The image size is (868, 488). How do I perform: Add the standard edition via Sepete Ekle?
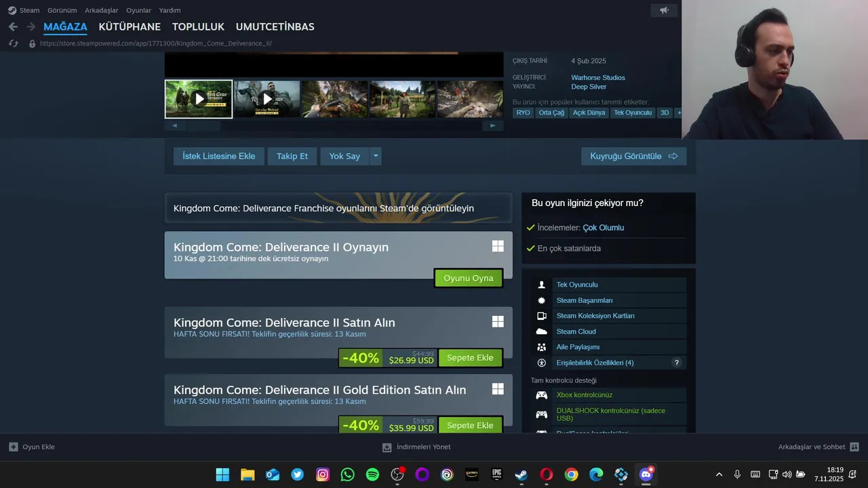tap(470, 358)
